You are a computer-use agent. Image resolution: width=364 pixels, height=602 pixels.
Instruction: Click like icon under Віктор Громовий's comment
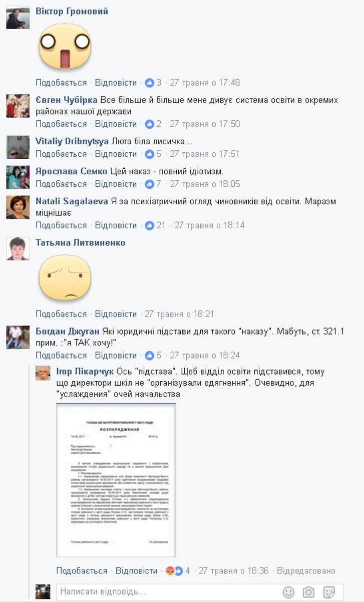click(x=149, y=83)
